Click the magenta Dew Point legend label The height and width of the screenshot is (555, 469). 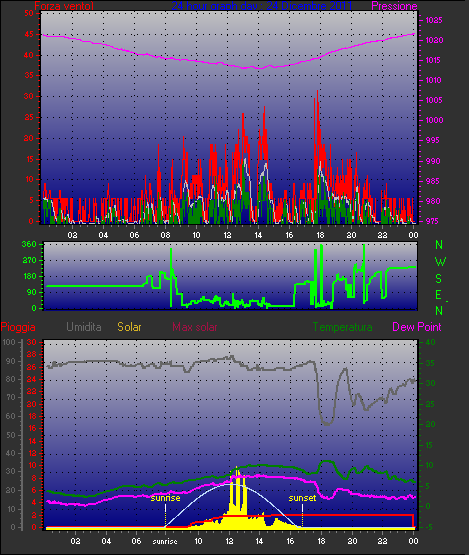417,327
